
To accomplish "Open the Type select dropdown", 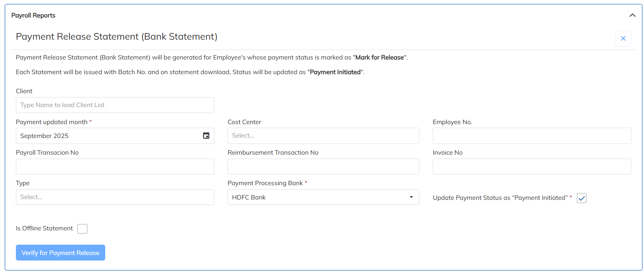I will [115, 197].
